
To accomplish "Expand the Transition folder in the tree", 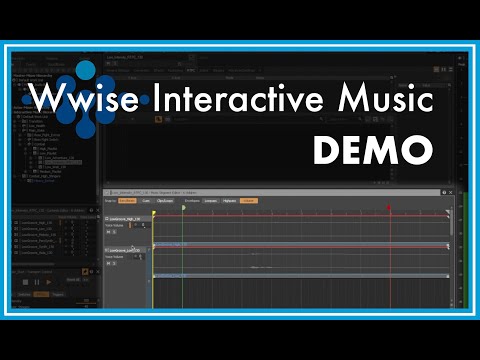I will (15, 121).
